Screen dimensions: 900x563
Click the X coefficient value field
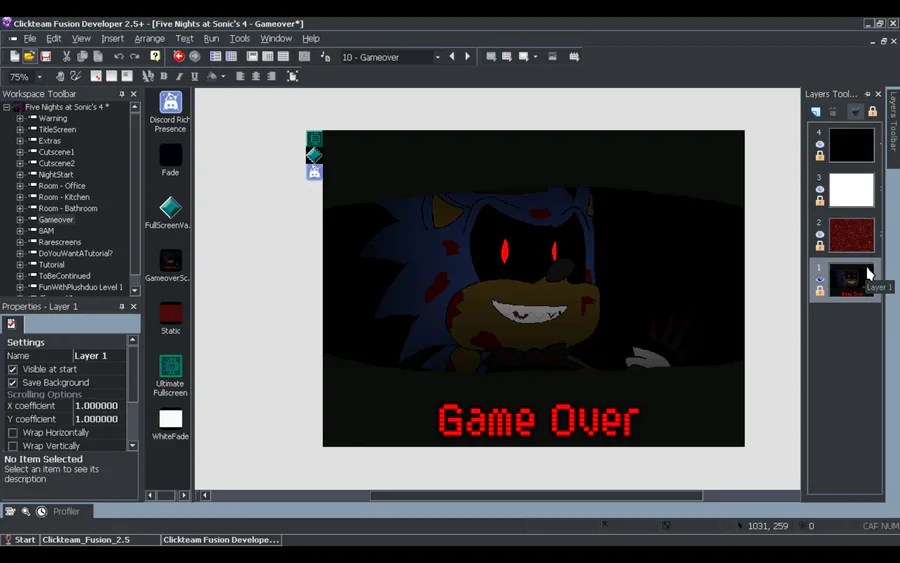pos(99,405)
